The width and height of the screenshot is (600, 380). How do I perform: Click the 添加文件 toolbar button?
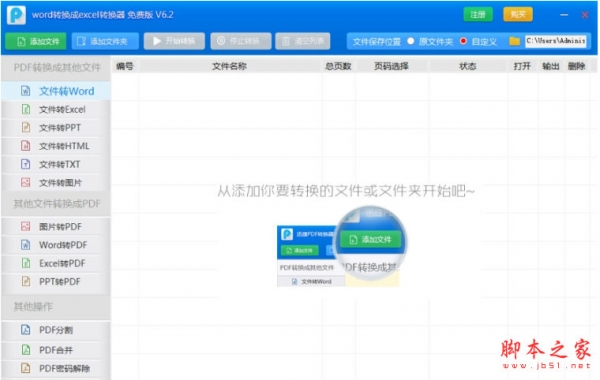[36, 41]
